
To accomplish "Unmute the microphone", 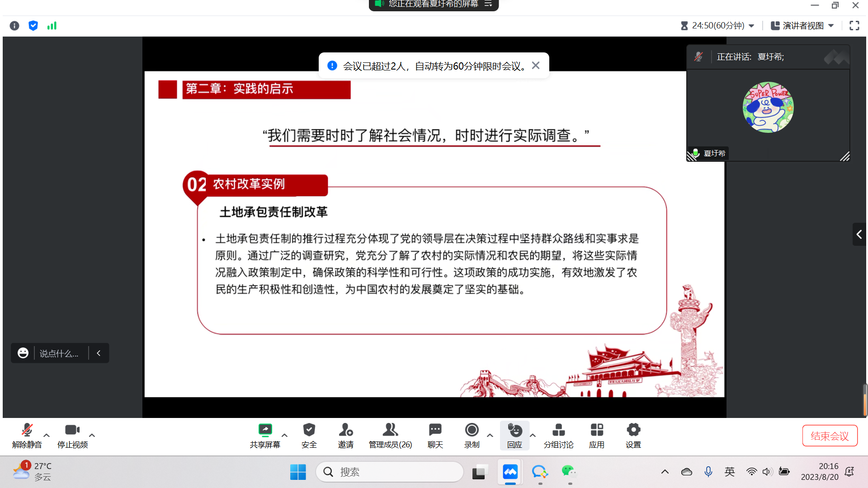I will click(27, 435).
